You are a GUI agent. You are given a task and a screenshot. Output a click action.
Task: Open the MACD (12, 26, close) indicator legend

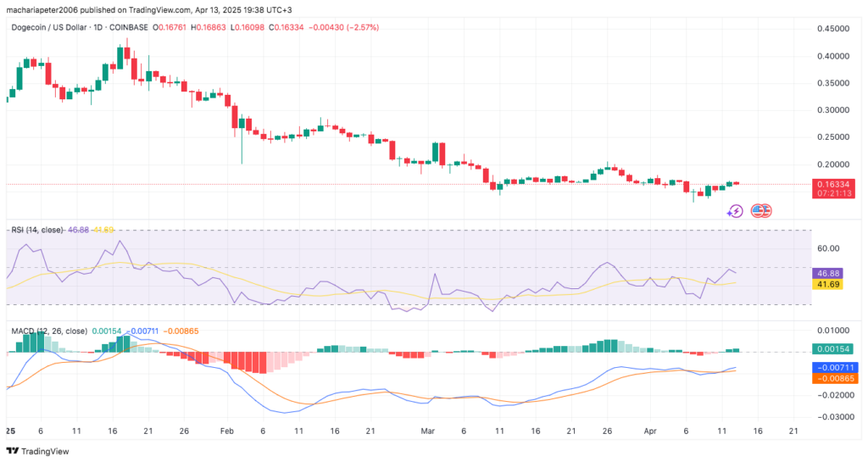(47, 331)
